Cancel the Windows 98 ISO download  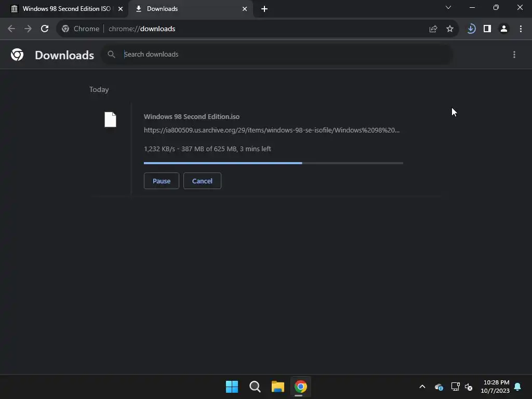[202, 181]
